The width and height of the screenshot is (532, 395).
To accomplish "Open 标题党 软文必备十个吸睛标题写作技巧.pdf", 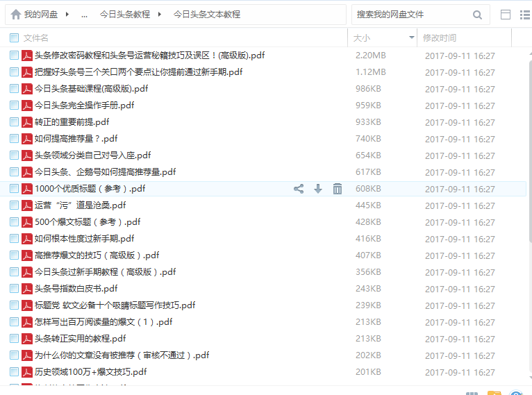I will point(115,305).
